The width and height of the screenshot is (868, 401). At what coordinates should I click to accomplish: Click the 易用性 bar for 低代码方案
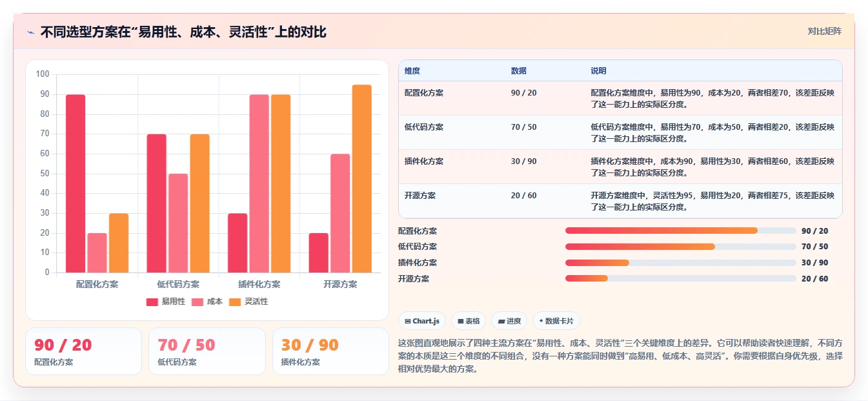[156, 203]
